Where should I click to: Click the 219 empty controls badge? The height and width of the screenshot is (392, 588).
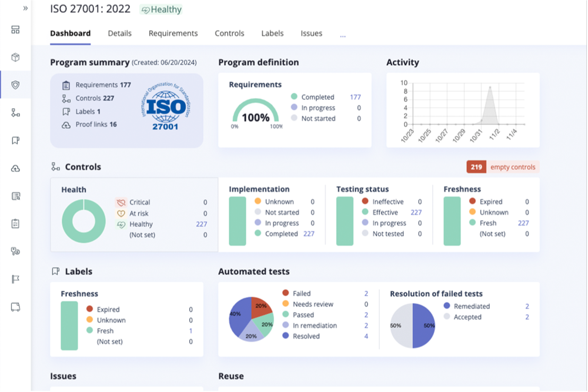[x=502, y=167]
